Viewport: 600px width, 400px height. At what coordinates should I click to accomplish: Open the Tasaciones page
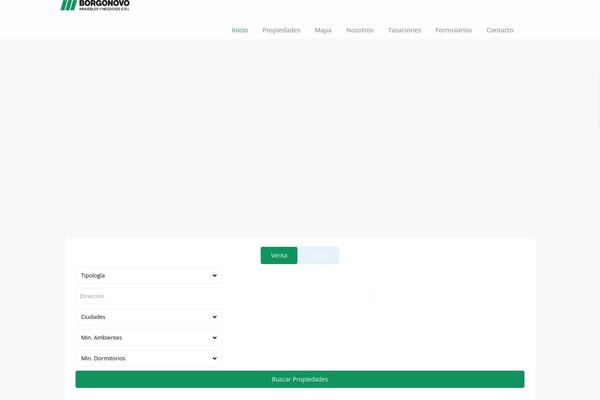[x=404, y=30]
